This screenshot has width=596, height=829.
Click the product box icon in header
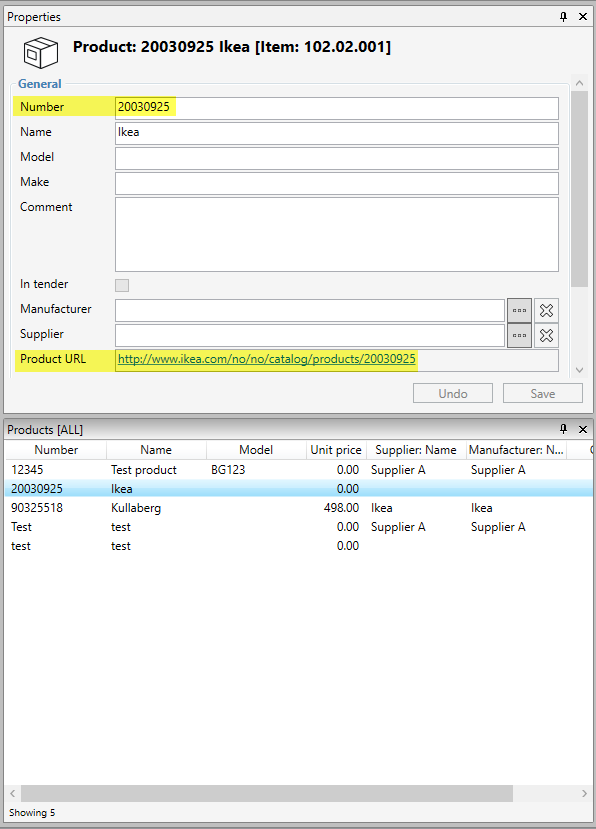(x=40, y=52)
